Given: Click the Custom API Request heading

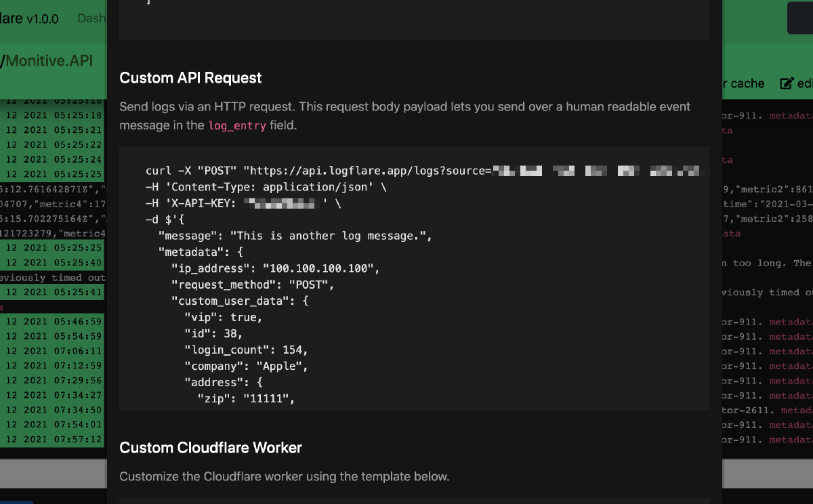Looking at the screenshot, I should coord(190,77).
